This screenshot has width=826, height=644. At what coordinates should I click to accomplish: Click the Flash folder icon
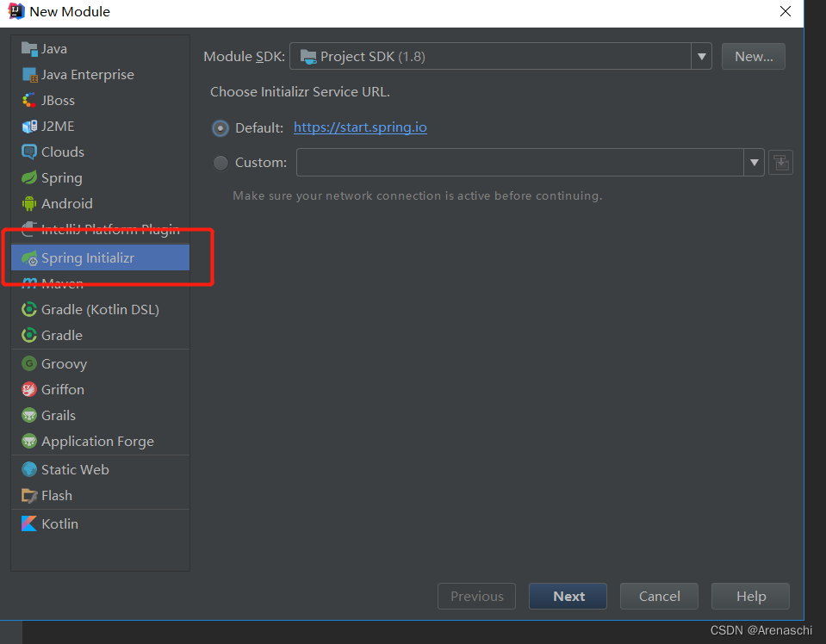29,496
